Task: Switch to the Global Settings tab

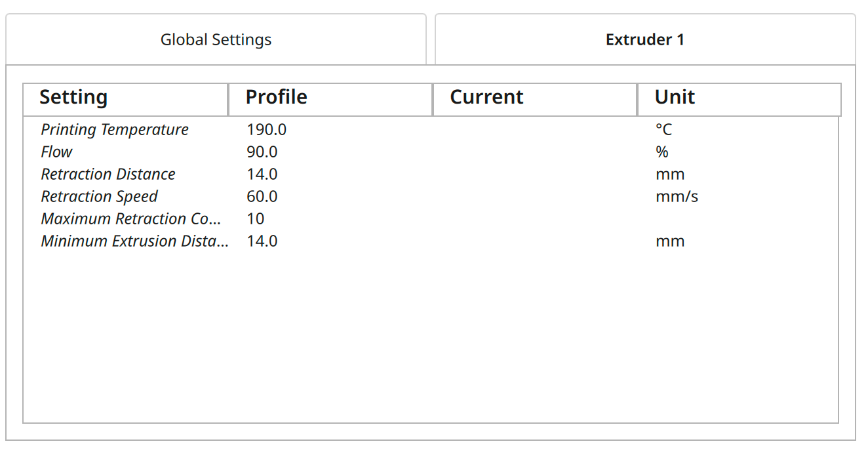Action: 216,39
